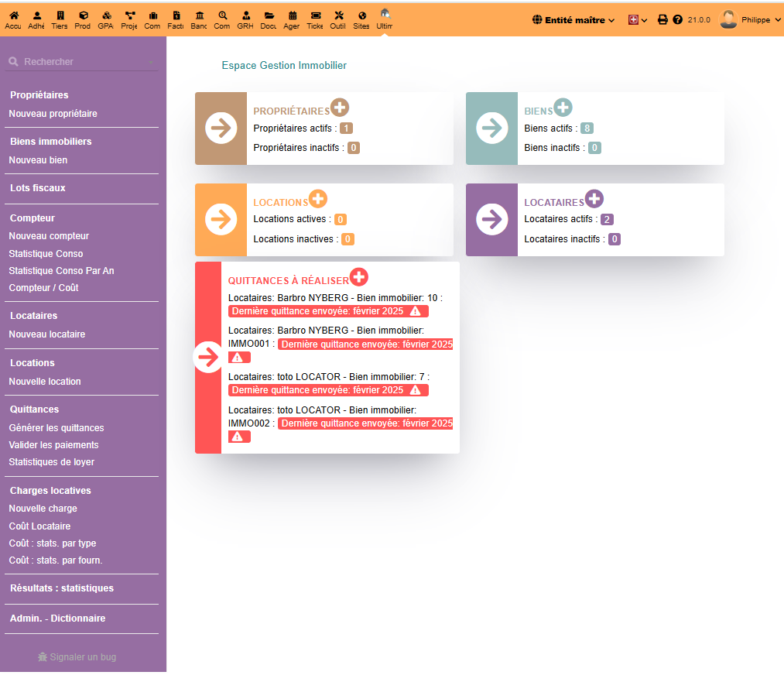This screenshot has height=682, width=784.
Task: Click the Locations card arrow icon
Action: (221, 219)
